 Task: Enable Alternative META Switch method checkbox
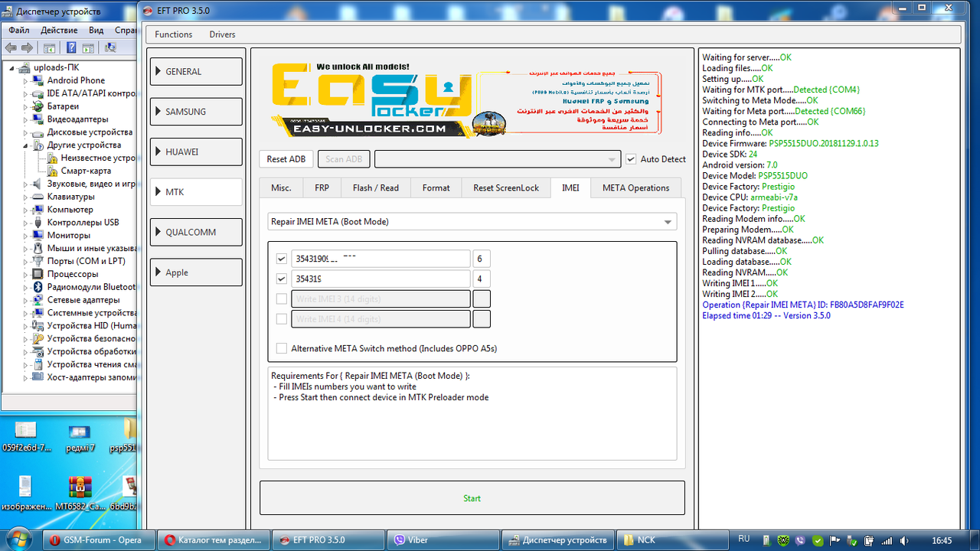point(282,348)
